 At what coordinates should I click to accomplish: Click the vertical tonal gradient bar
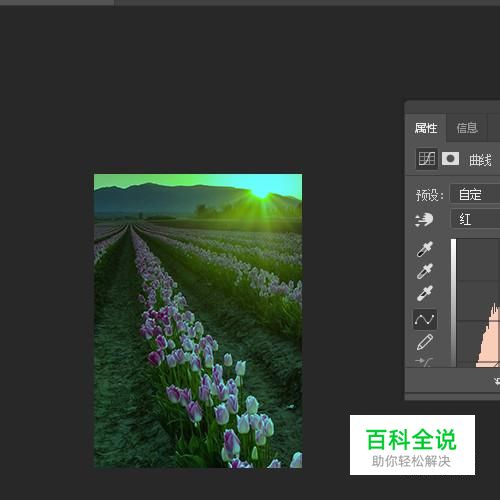(x=453, y=303)
